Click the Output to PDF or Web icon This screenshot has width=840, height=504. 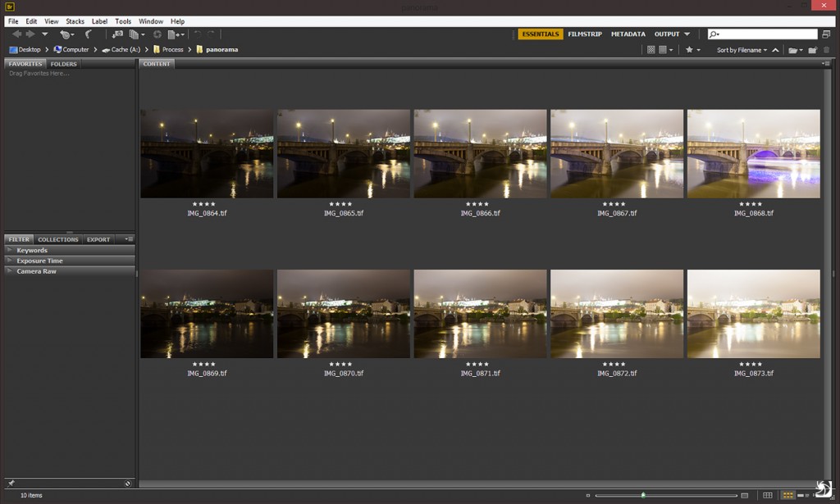pos(171,34)
